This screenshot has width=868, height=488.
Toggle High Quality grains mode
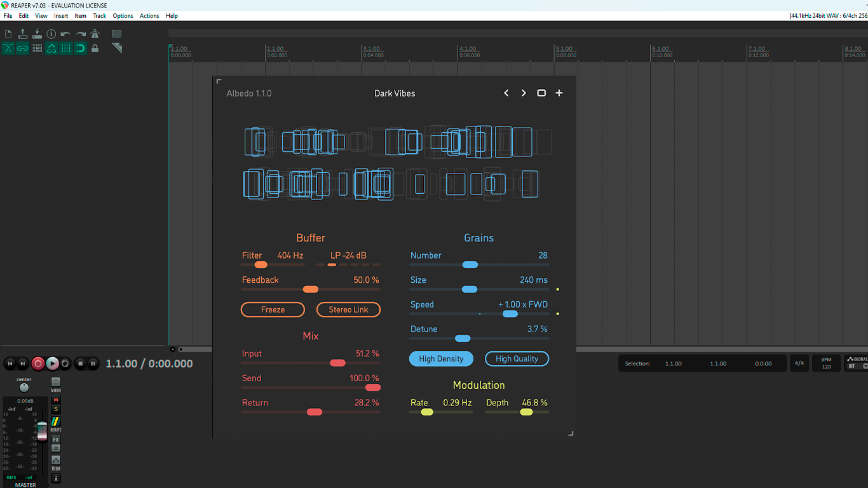[517, 358]
